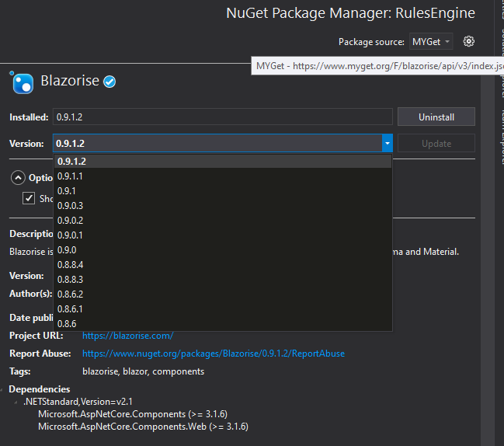Open the Report Abuse nuget.org link
The height and width of the screenshot is (446, 504).
tap(214, 354)
